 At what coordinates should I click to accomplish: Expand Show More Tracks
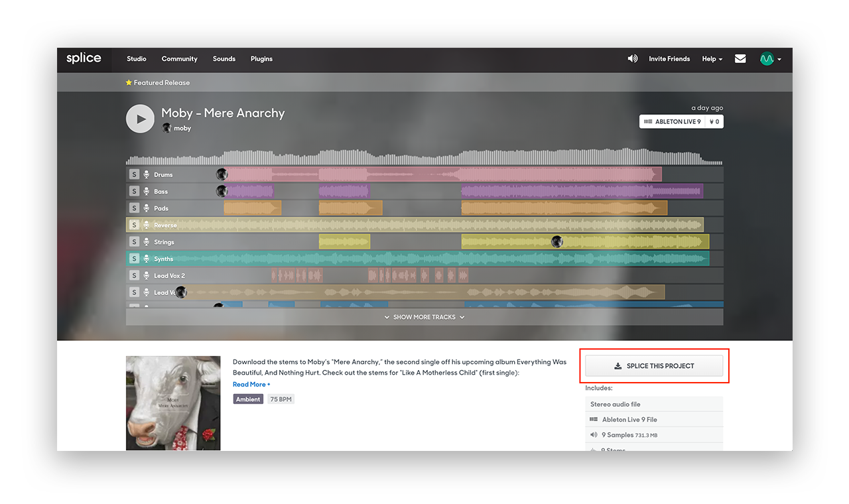pos(424,317)
